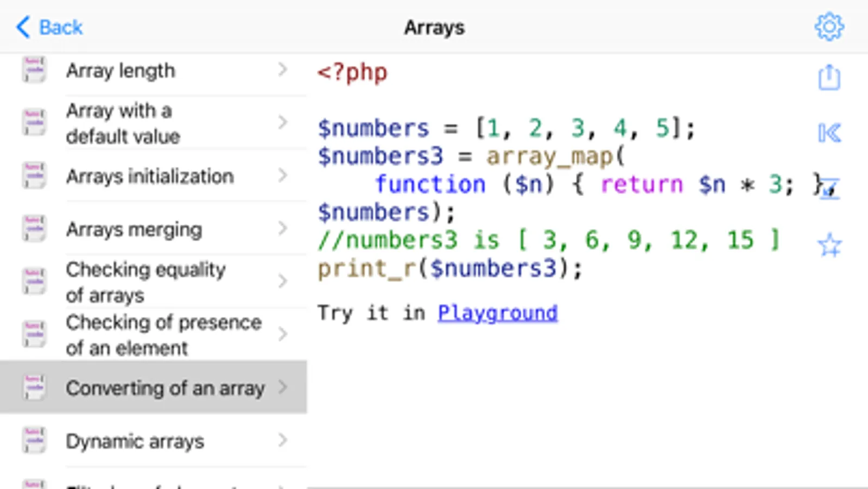
Task: Open the Arrays merging topic
Action: [x=154, y=229]
